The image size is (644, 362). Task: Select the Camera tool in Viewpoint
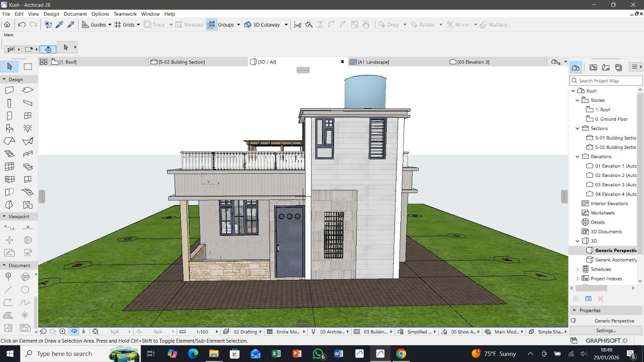tap(27, 253)
